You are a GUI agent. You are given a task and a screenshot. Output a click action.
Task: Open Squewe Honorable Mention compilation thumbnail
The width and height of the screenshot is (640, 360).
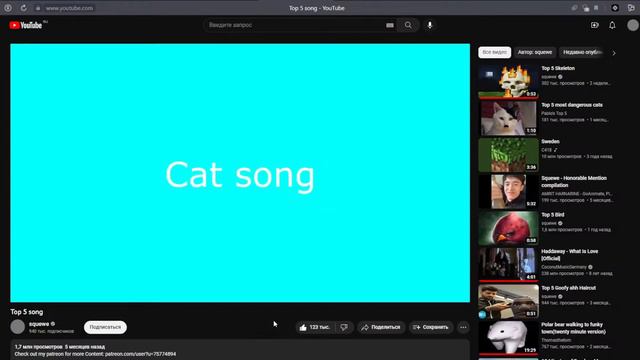coord(508,191)
